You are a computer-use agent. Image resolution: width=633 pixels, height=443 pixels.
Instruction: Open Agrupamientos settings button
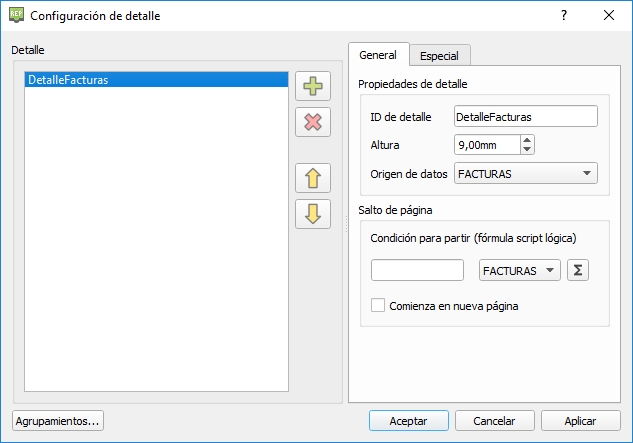click(x=58, y=421)
